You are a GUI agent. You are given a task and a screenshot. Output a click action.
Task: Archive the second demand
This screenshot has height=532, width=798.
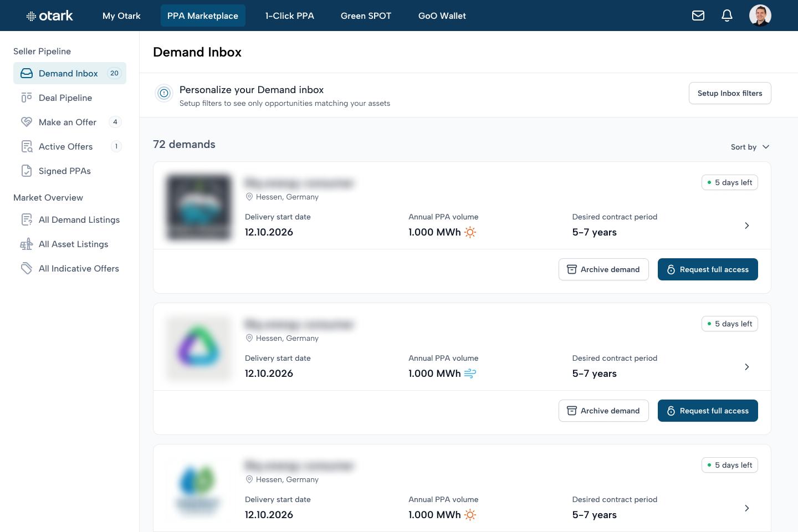pos(603,411)
